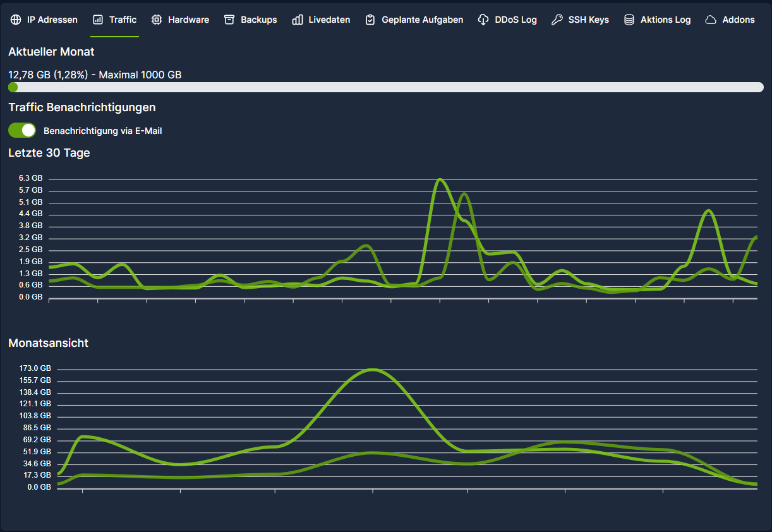The height and width of the screenshot is (532, 772).
Task: Click the clipboard icon beside Geplante Aufgaben
Action: [x=370, y=20]
